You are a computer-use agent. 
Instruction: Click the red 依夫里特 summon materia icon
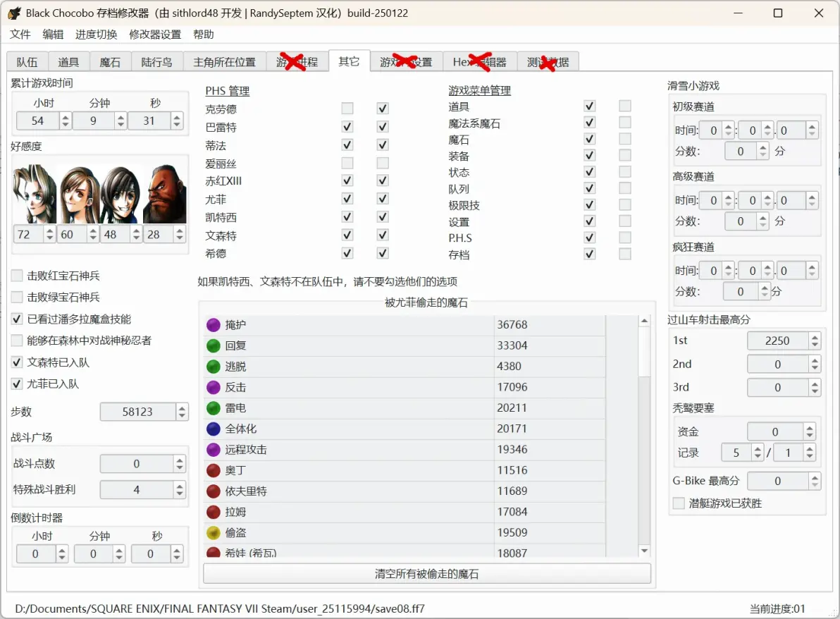pos(214,491)
